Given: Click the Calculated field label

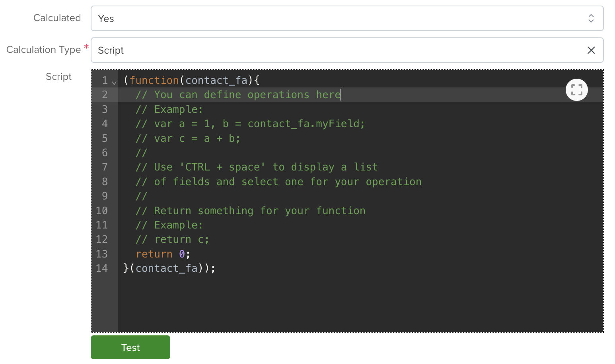Looking at the screenshot, I should coord(57,18).
